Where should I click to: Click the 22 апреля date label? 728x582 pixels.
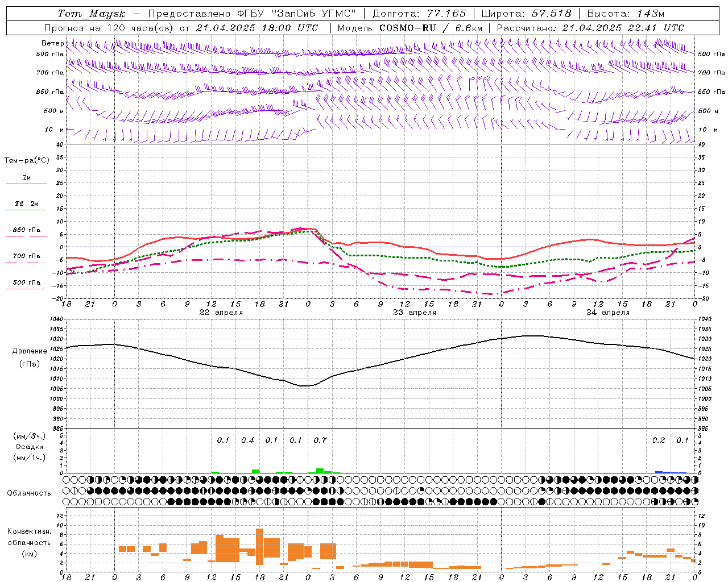[221, 313]
